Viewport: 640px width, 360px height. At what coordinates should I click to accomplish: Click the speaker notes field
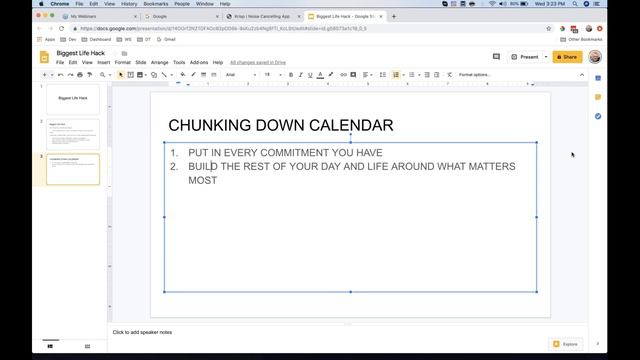[348, 332]
